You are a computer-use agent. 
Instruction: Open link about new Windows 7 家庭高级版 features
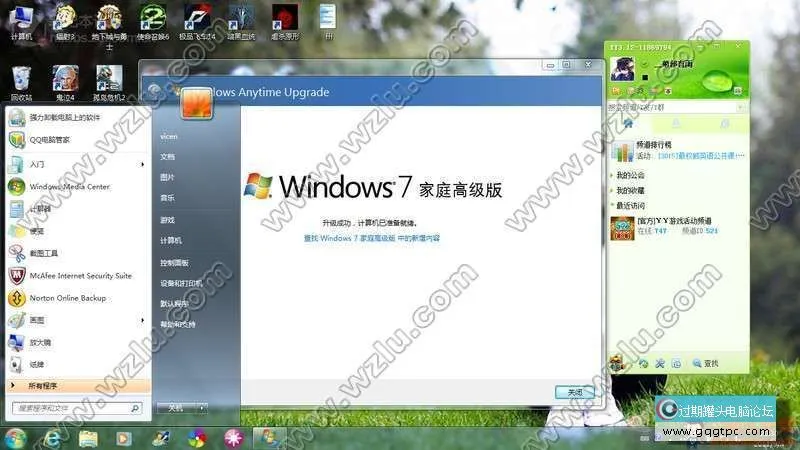click(x=372, y=238)
